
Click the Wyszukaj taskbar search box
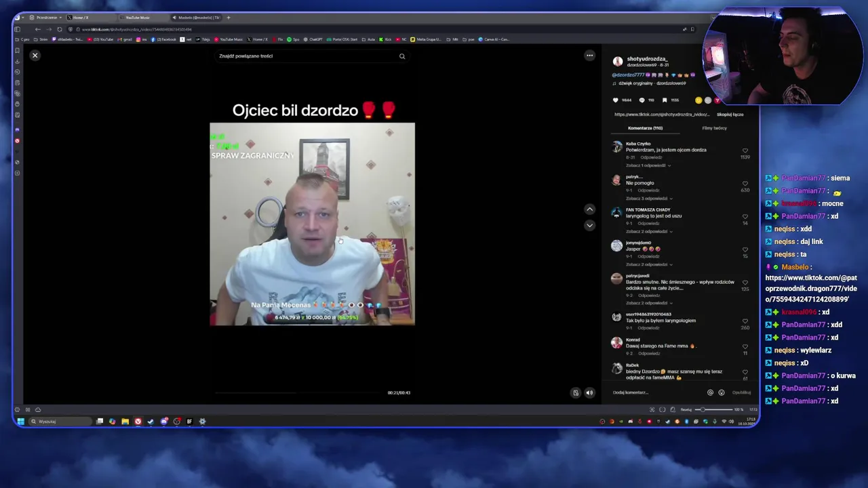pyautogui.click(x=60, y=422)
